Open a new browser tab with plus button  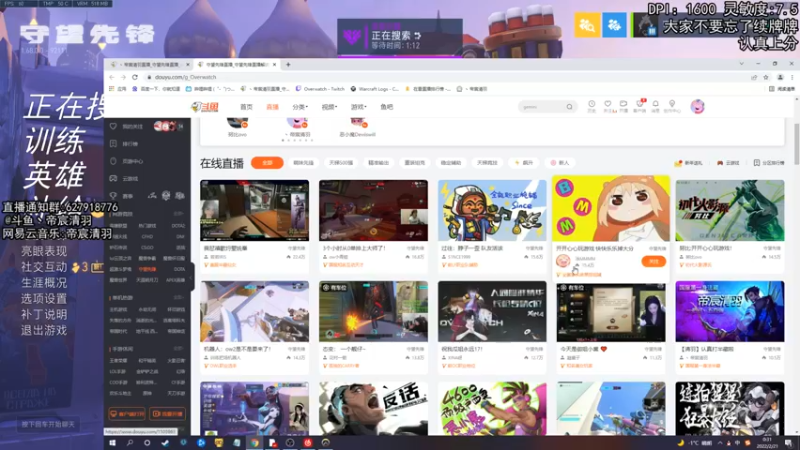pyautogui.click(x=288, y=65)
